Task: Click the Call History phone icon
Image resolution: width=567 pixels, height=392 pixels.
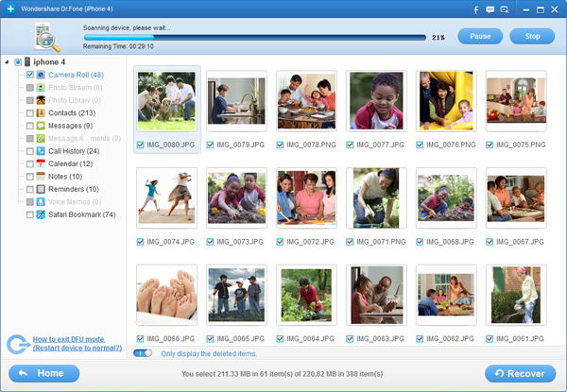Action: [42, 151]
